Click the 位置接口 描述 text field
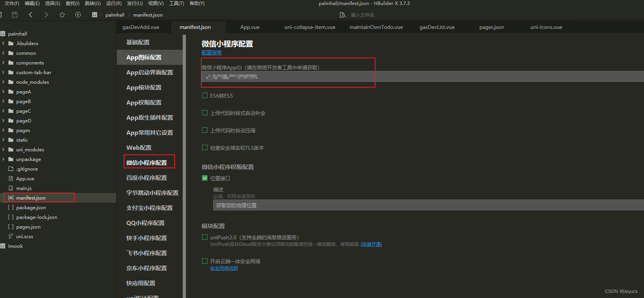The height and width of the screenshot is (298, 644). pos(428,205)
